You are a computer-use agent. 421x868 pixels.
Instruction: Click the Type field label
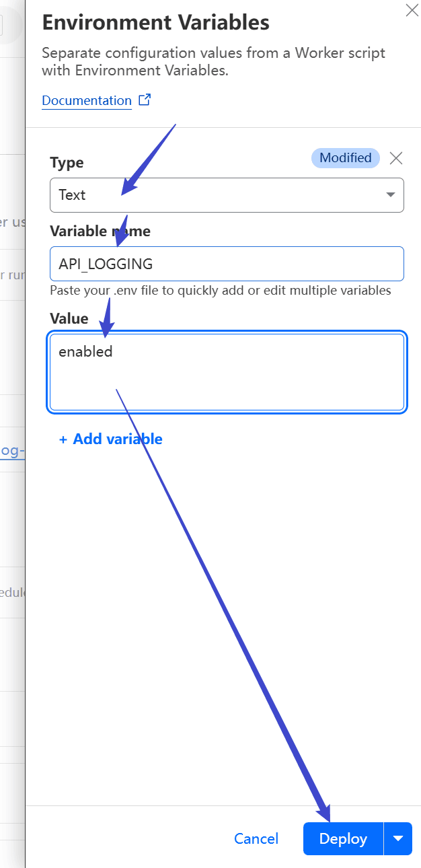tap(67, 163)
